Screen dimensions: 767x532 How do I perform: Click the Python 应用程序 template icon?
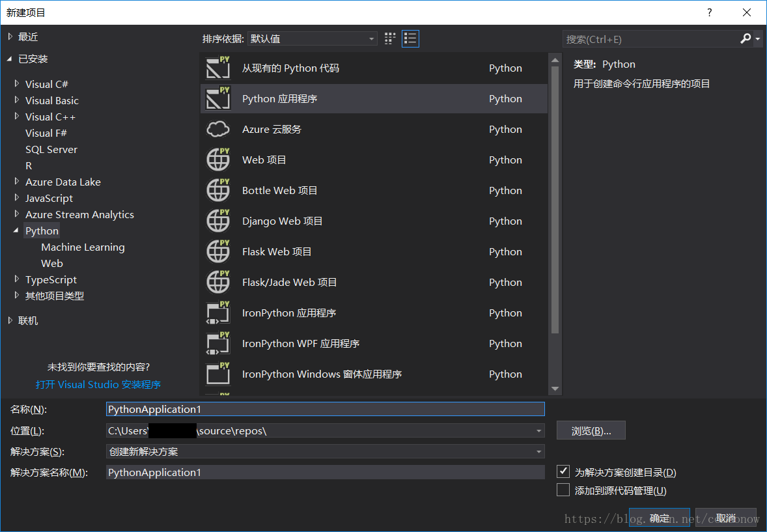point(217,98)
